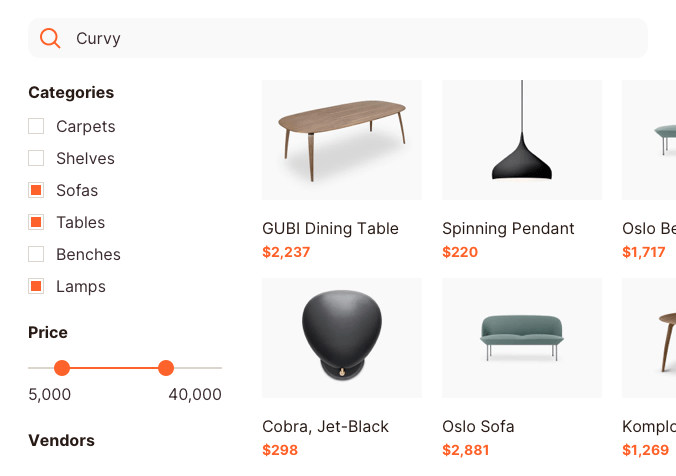Open the Cobra Jet-Black lamp image
Viewport: 676px width, 476px height.
click(342, 338)
